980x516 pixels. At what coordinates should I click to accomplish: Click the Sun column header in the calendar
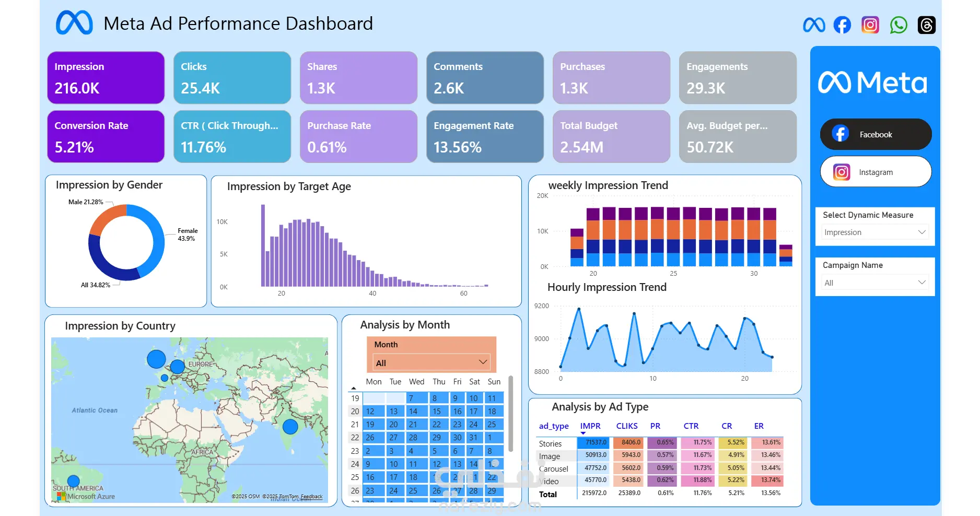click(494, 382)
